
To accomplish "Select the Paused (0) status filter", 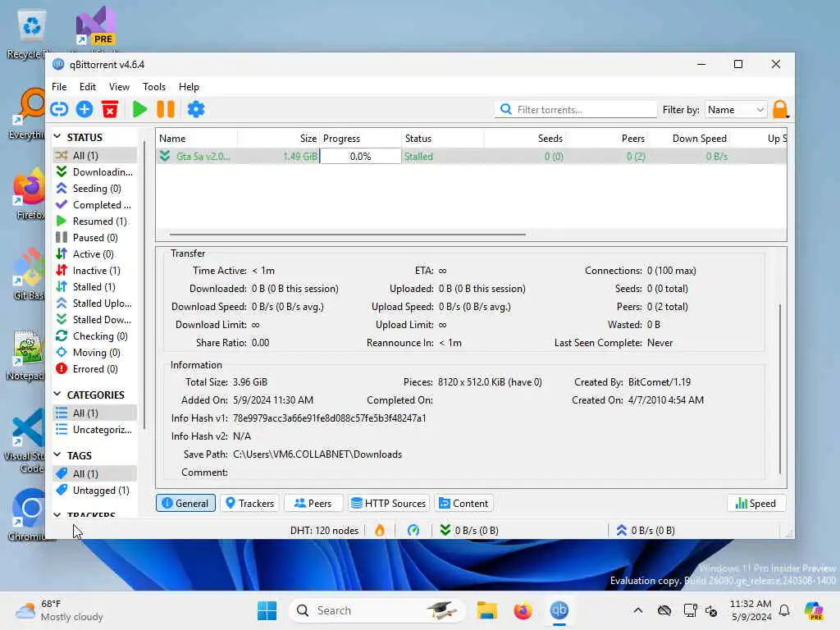I will coord(94,237).
